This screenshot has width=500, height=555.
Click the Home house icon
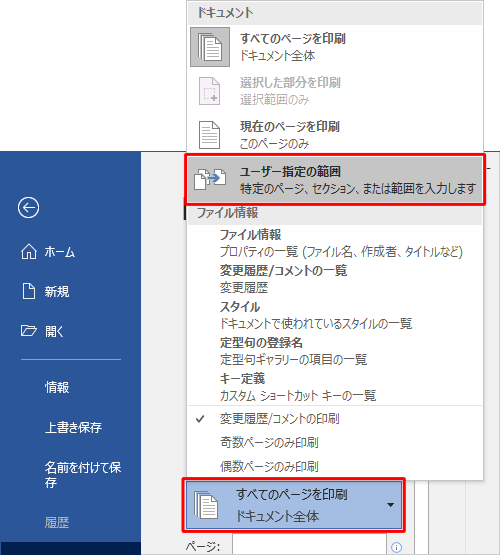(x=29, y=252)
